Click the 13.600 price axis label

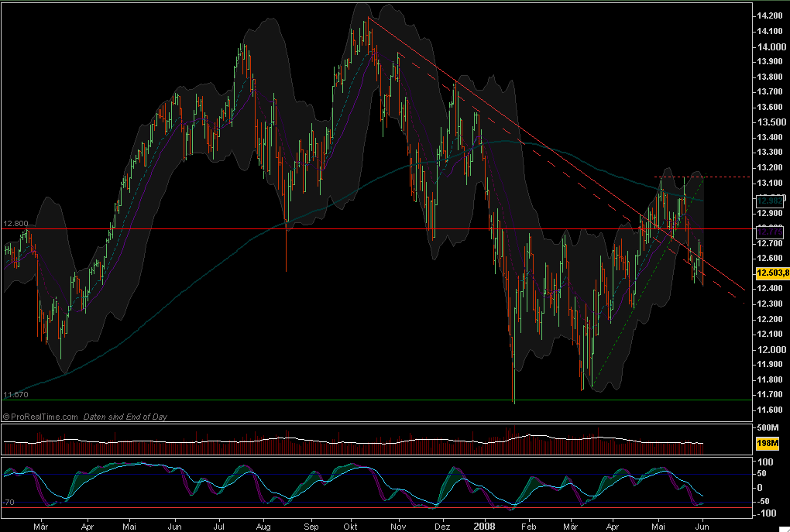coord(770,107)
